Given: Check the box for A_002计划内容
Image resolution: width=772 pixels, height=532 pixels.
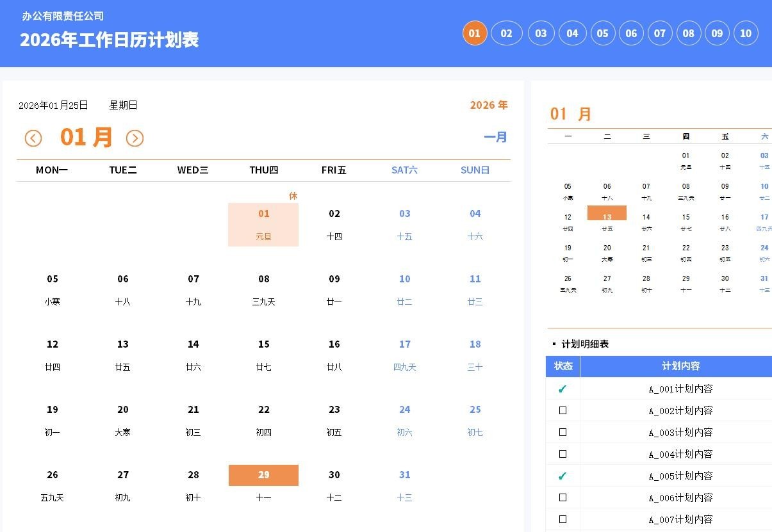Looking at the screenshot, I should pyautogui.click(x=563, y=410).
